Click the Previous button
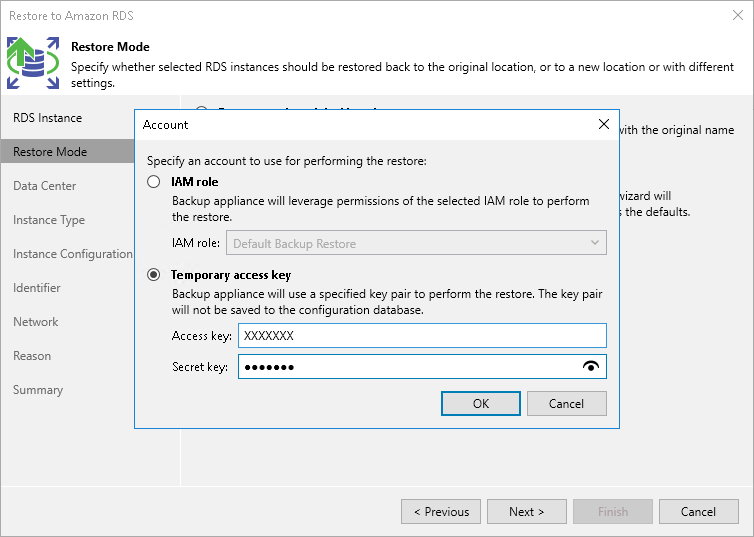 tap(440, 512)
